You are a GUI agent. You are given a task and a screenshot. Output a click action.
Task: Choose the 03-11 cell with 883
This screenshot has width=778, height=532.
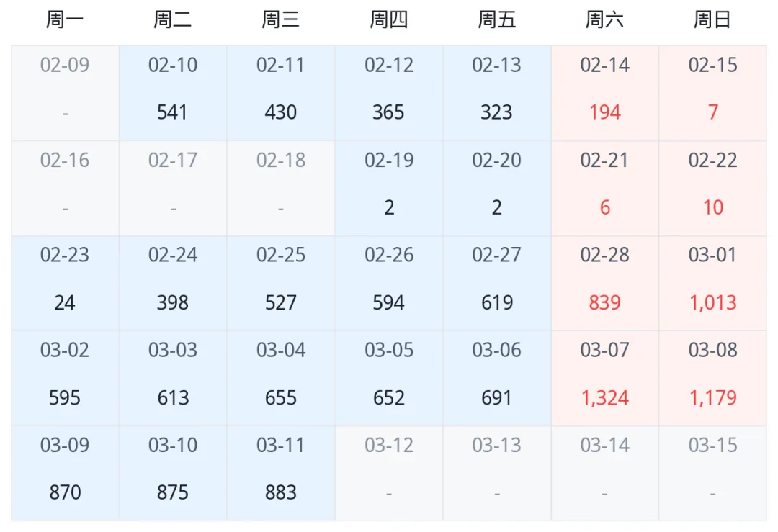click(x=281, y=473)
